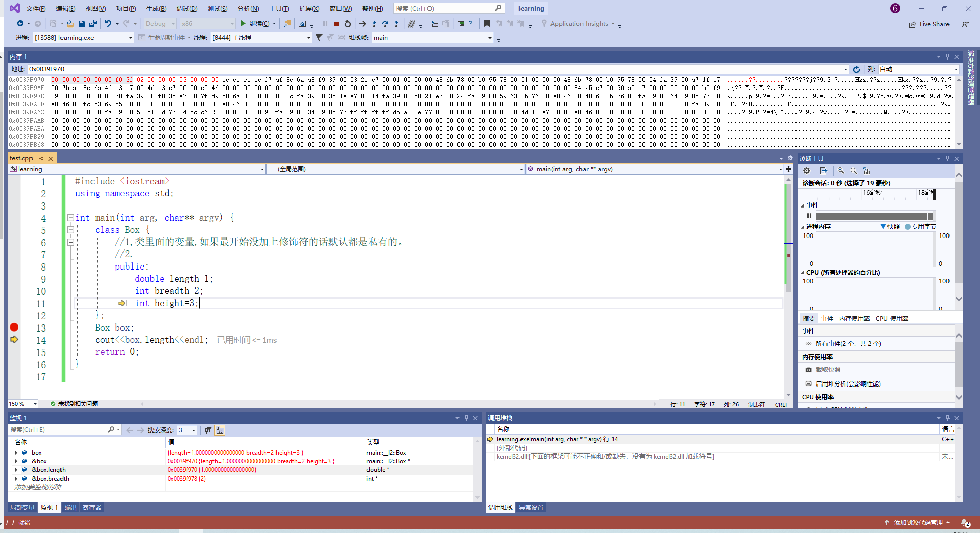
Task: Toggle auto-hide pin on Call Stack panel
Action: [x=947, y=418]
